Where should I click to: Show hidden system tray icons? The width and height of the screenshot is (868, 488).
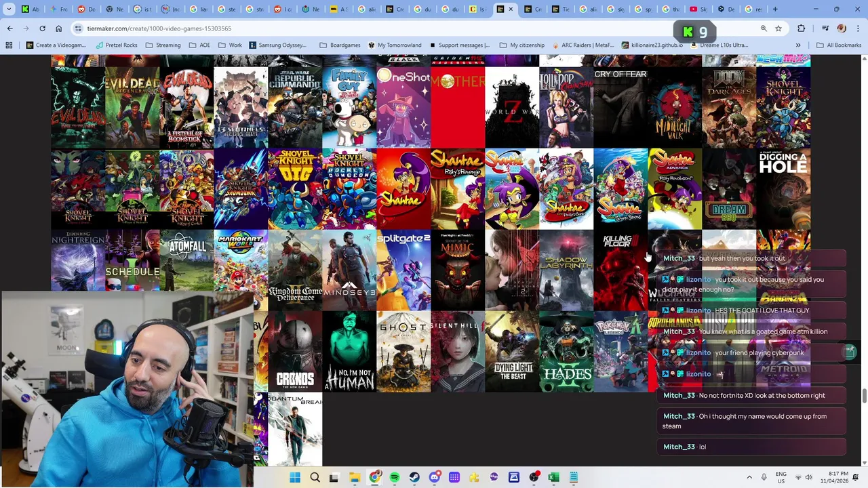click(x=749, y=477)
